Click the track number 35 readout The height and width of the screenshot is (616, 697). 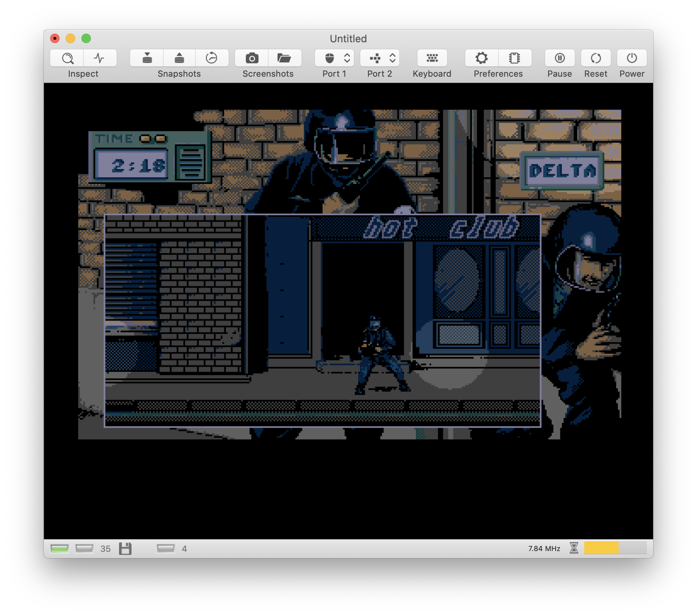(106, 549)
